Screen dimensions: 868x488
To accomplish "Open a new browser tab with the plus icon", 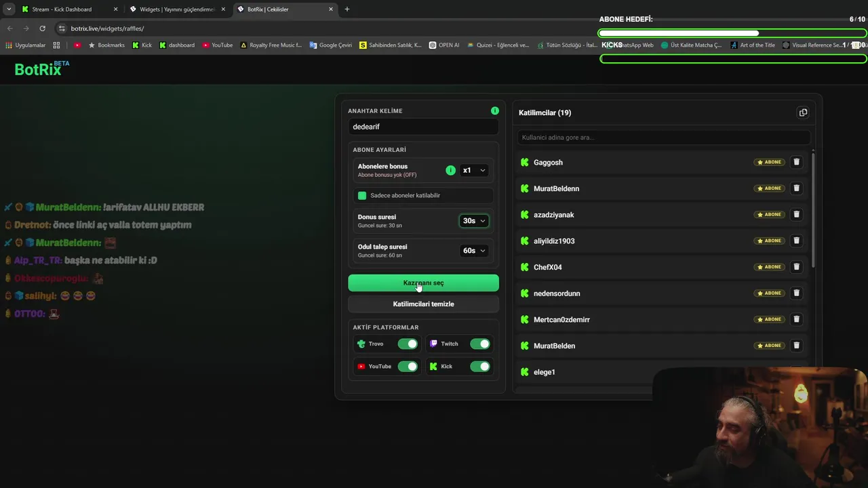I will click(x=347, y=9).
